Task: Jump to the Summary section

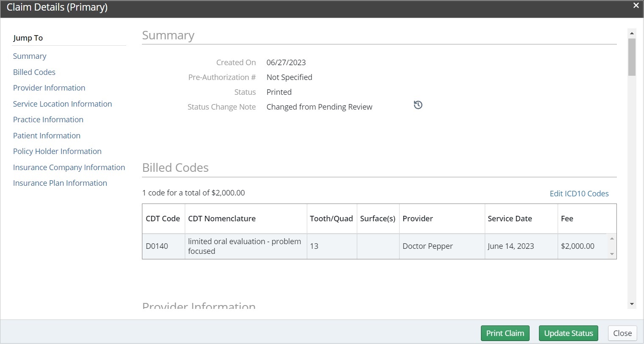Action: point(30,56)
